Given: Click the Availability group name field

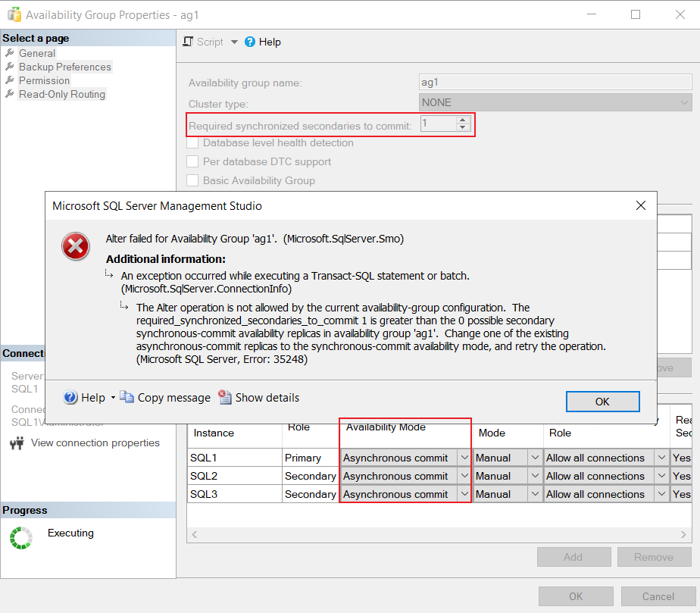Looking at the screenshot, I should pos(555,82).
